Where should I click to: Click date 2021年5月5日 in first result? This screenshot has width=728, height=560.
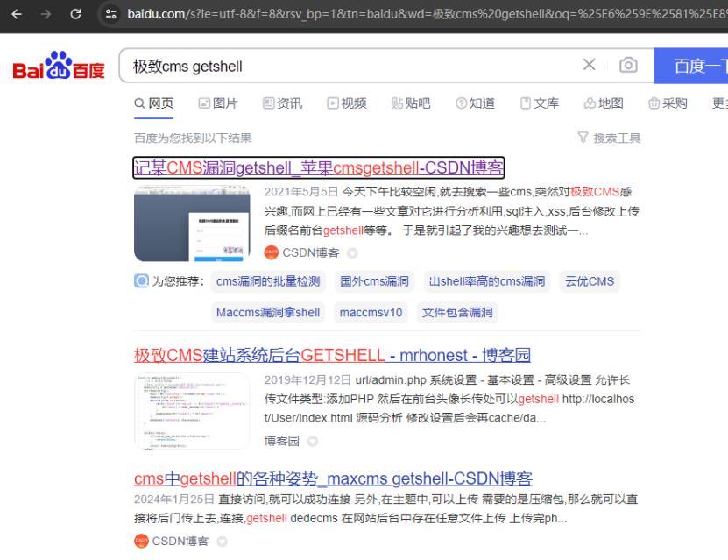click(x=300, y=192)
